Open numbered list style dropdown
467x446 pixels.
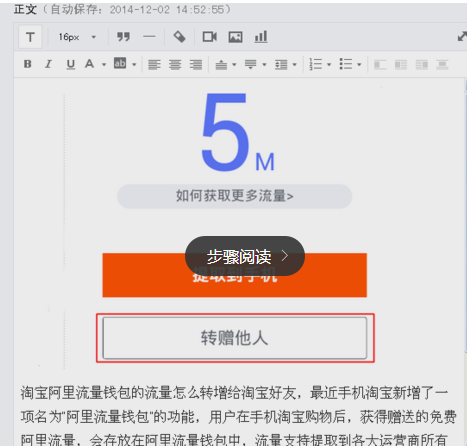(329, 64)
